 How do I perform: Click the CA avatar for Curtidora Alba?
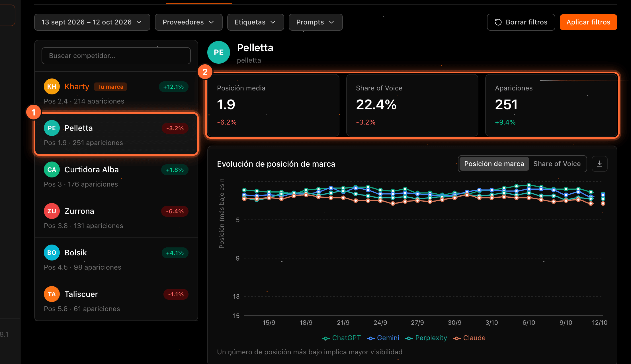52,169
